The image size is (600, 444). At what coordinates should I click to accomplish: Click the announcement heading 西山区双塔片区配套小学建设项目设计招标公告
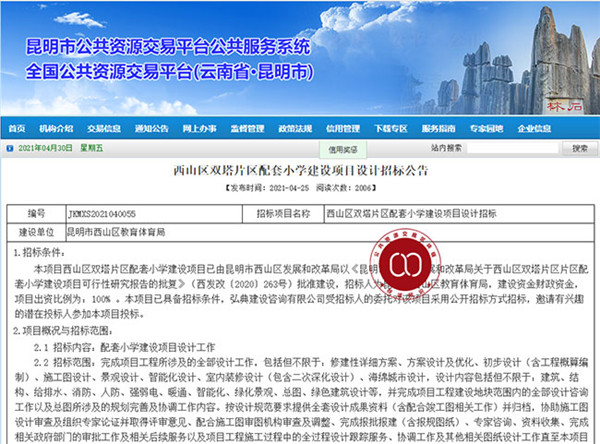click(x=300, y=171)
